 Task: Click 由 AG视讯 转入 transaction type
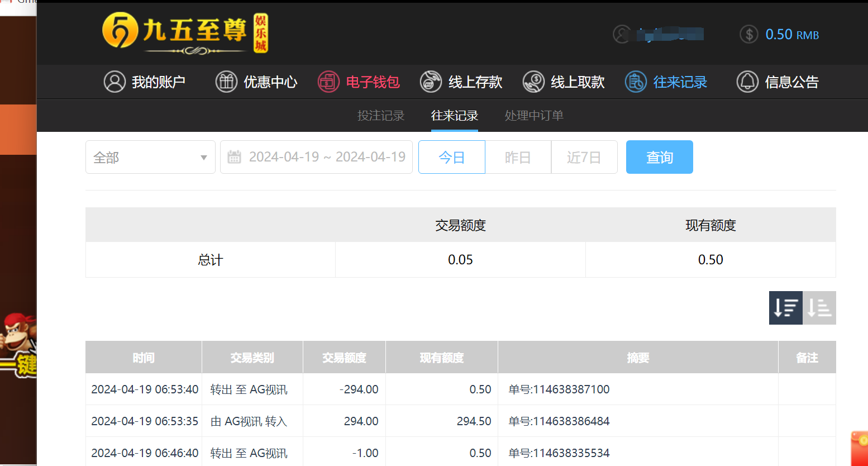(x=249, y=421)
